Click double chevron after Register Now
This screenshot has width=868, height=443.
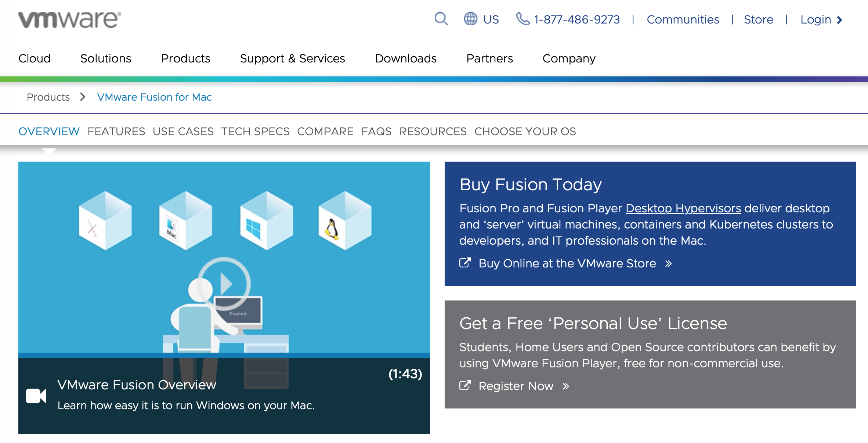(x=566, y=386)
